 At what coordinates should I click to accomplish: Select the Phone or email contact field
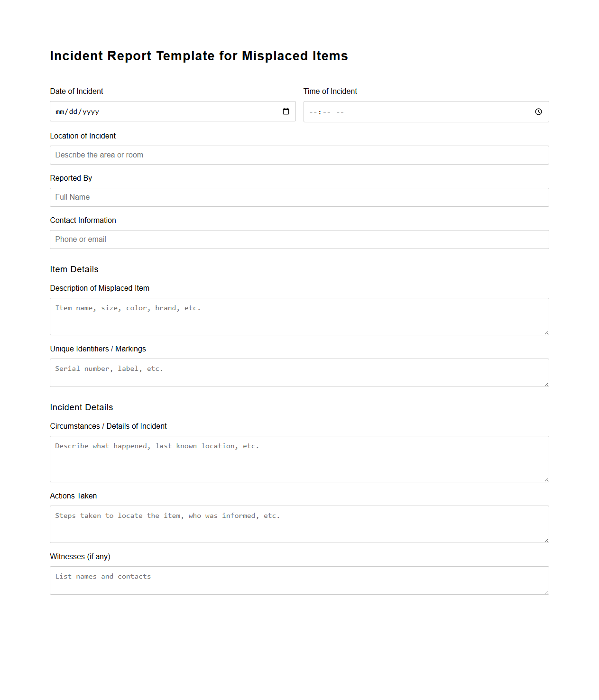tap(299, 239)
